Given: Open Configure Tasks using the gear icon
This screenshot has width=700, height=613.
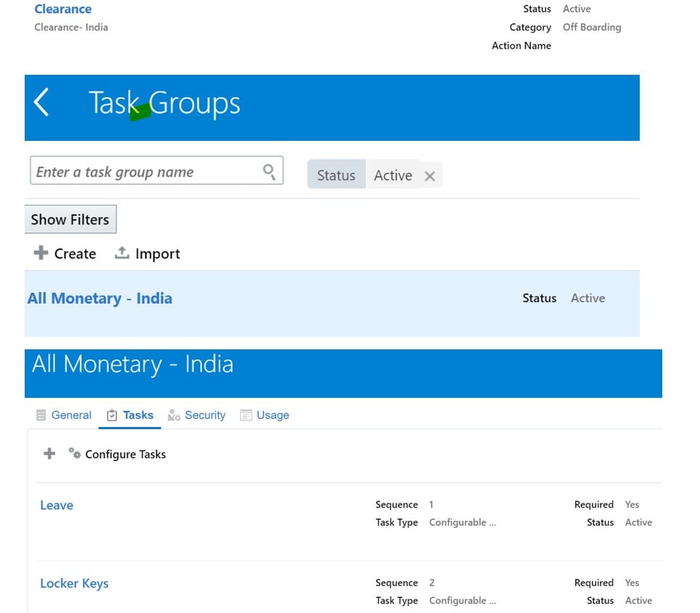Looking at the screenshot, I should pyautogui.click(x=74, y=453).
